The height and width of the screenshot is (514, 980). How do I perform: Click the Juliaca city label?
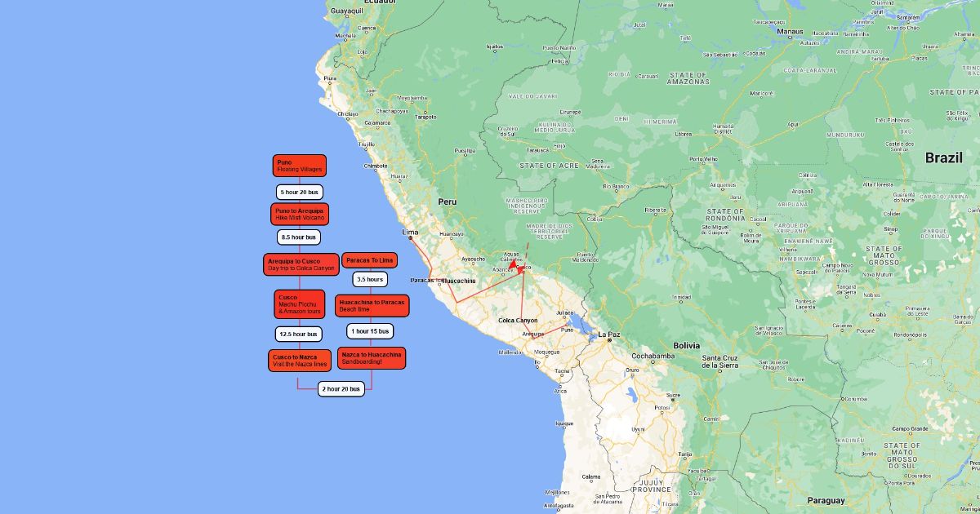point(564,313)
